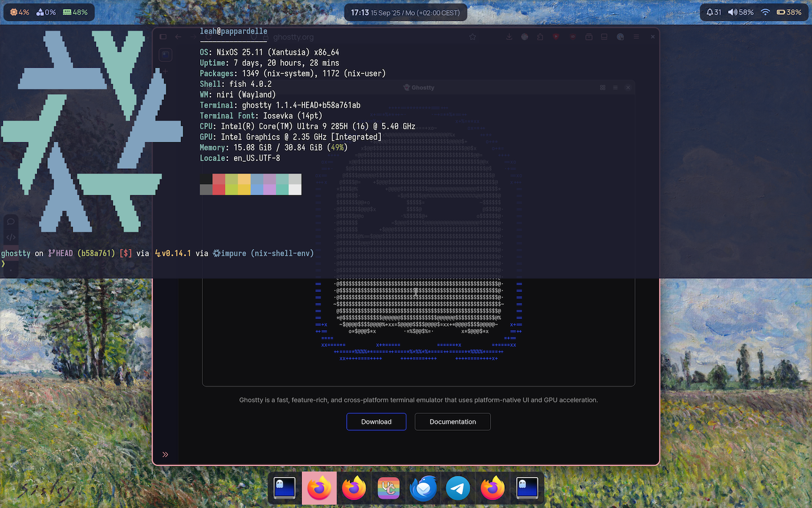Open the Firefox hamburger application menu
This screenshot has width=812, height=508.
coord(636,37)
